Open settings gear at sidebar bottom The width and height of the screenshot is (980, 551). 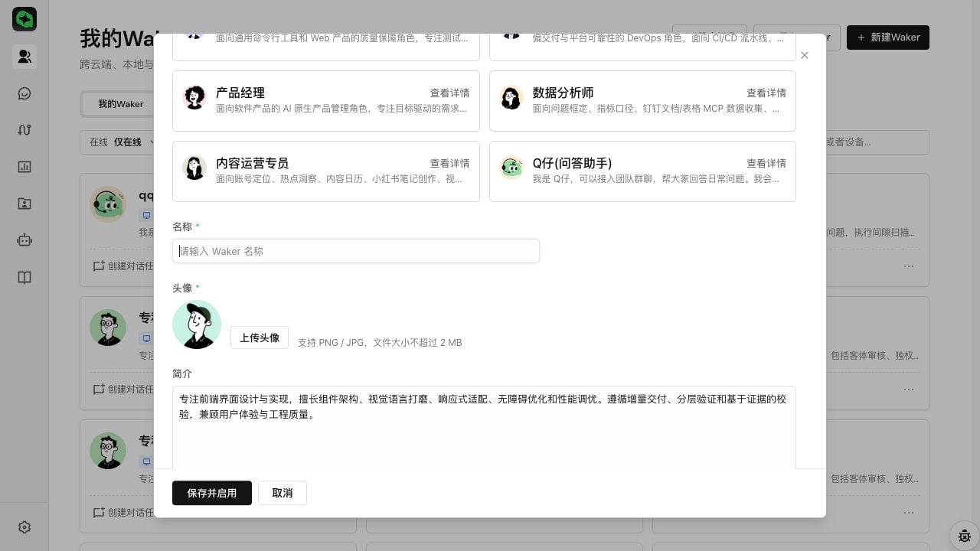(x=24, y=527)
